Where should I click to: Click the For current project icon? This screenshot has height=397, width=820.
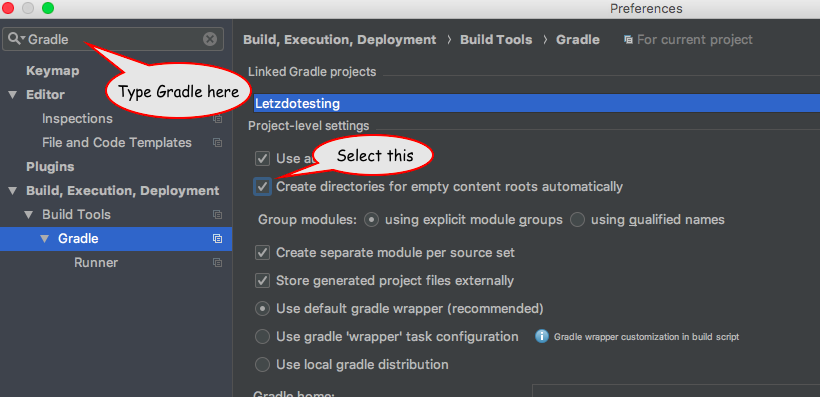(x=629, y=40)
